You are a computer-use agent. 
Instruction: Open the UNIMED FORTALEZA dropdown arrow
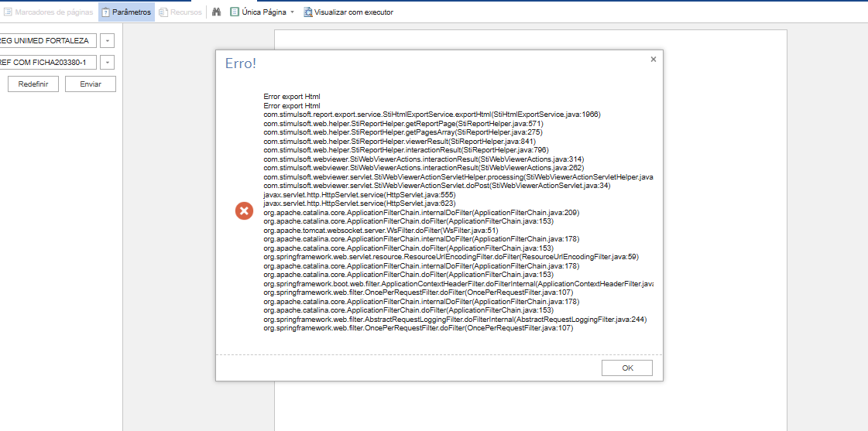click(x=108, y=40)
